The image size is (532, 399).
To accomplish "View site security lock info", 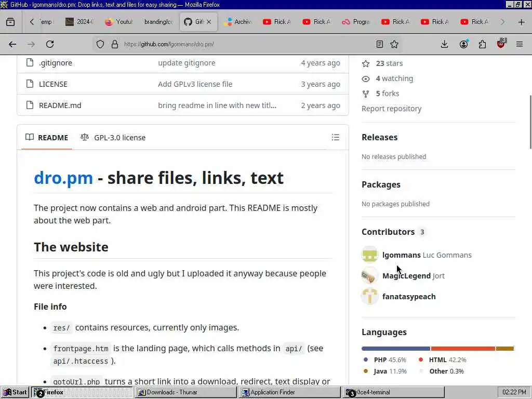I will click(115, 44).
